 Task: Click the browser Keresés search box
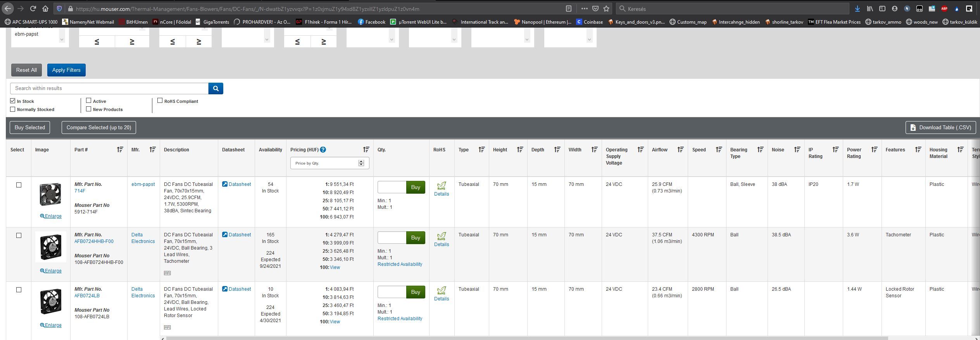click(x=733, y=9)
